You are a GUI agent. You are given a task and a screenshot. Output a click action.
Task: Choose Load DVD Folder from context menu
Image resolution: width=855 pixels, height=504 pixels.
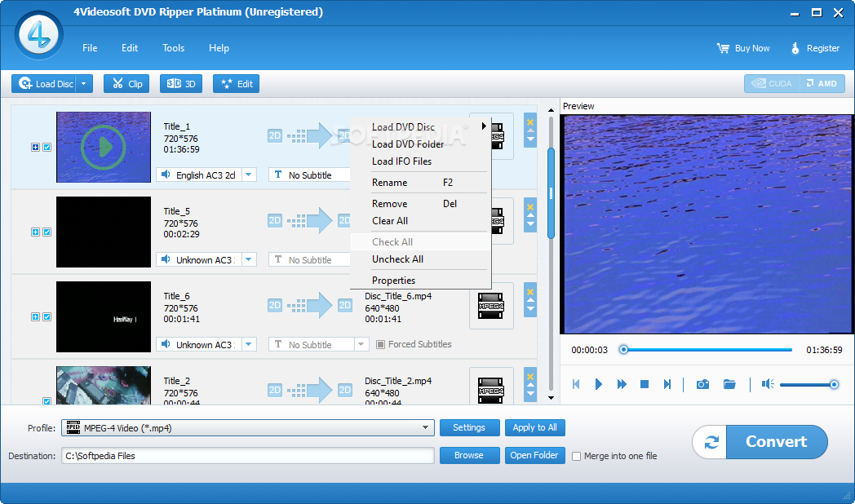420,144
